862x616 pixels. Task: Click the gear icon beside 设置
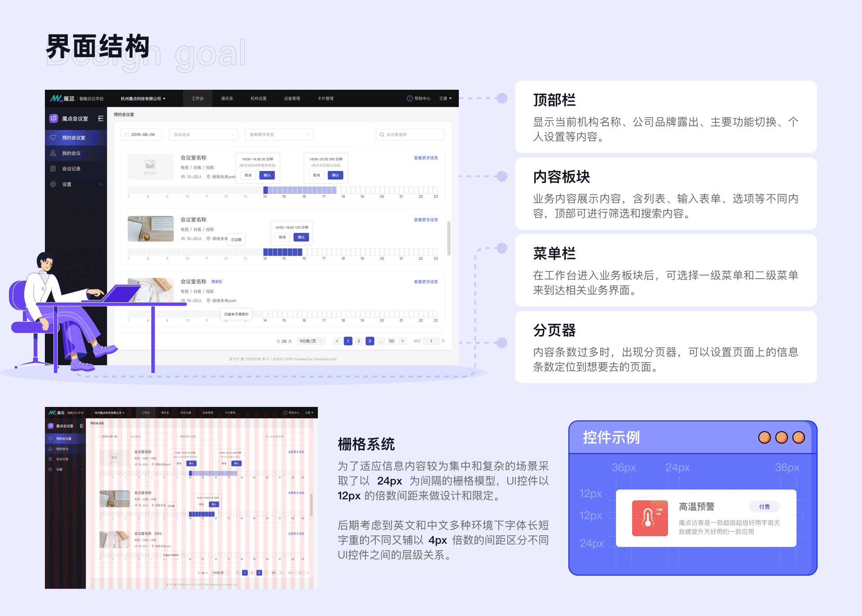pyautogui.click(x=53, y=184)
